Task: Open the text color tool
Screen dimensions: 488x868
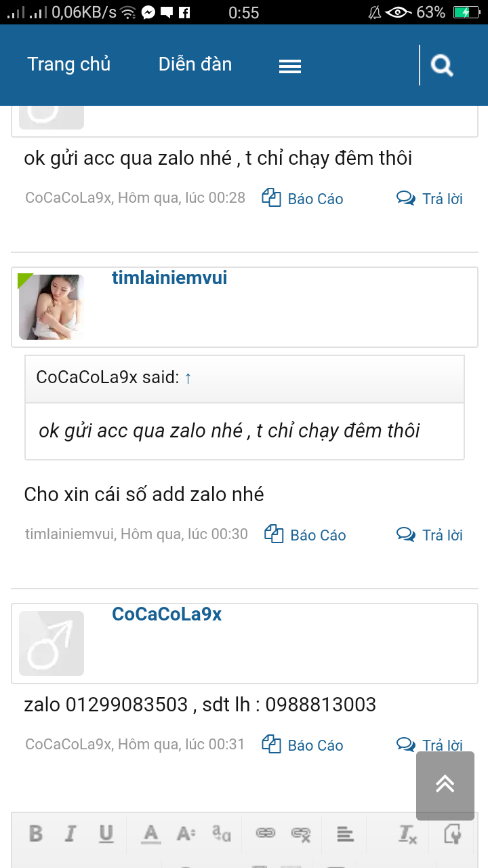Action: click(x=150, y=834)
